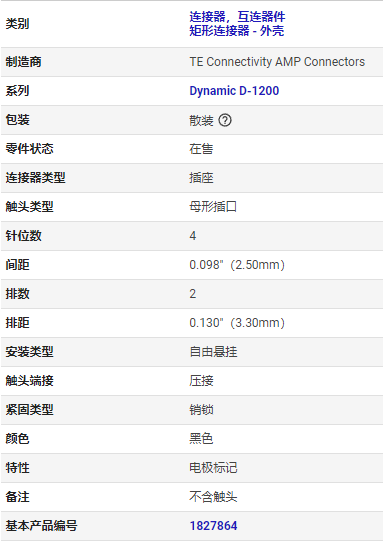Click the 母形插口 contact type value
Viewport: 383px width, 543px height.
tap(213, 207)
